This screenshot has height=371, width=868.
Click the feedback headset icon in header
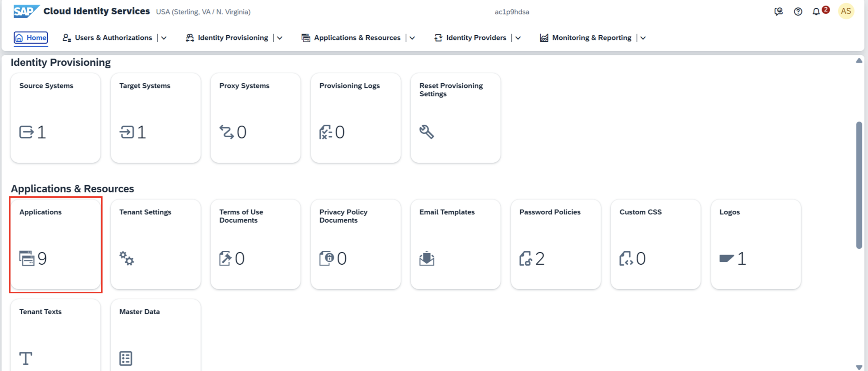(x=778, y=12)
